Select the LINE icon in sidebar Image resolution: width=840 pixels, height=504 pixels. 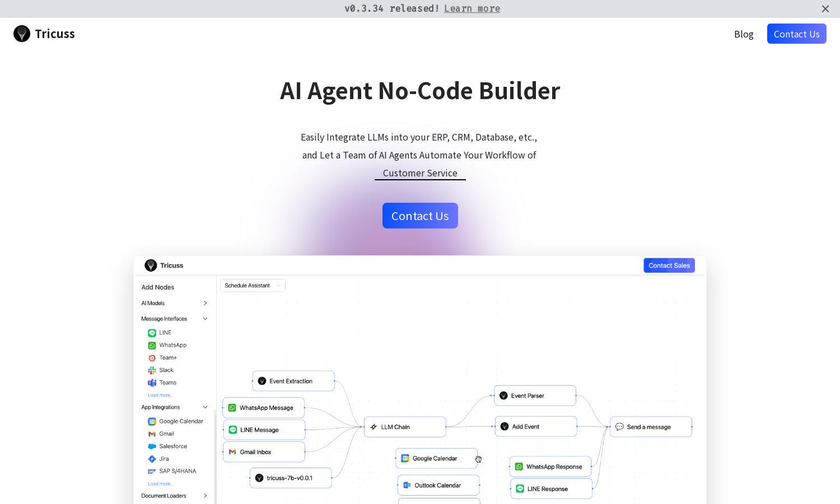pyautogui.click(x=152, y=333)
